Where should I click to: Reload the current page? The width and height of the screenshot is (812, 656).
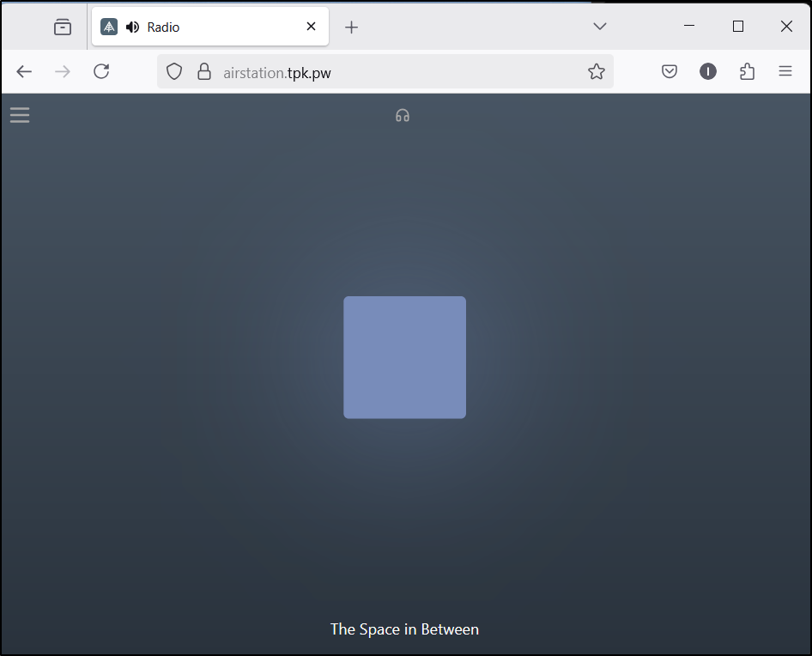101,71
